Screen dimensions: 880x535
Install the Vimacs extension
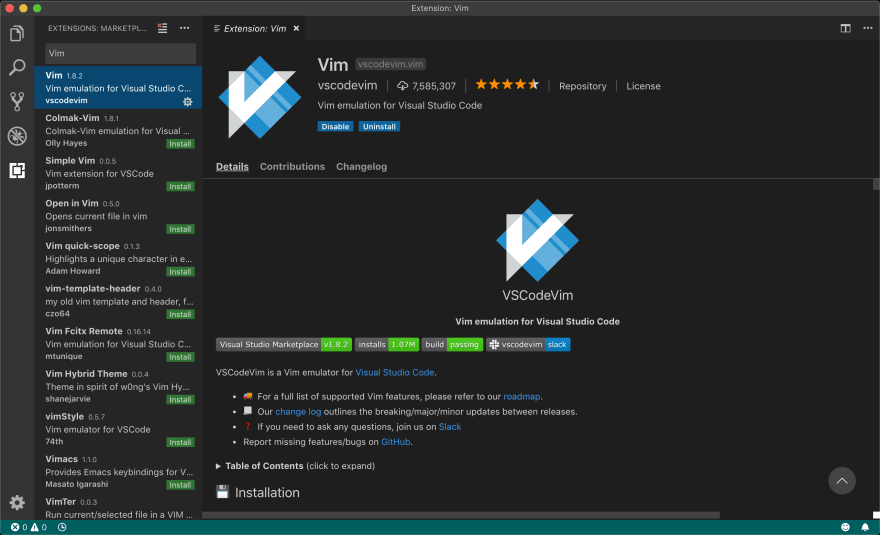(x=180, y=485)
